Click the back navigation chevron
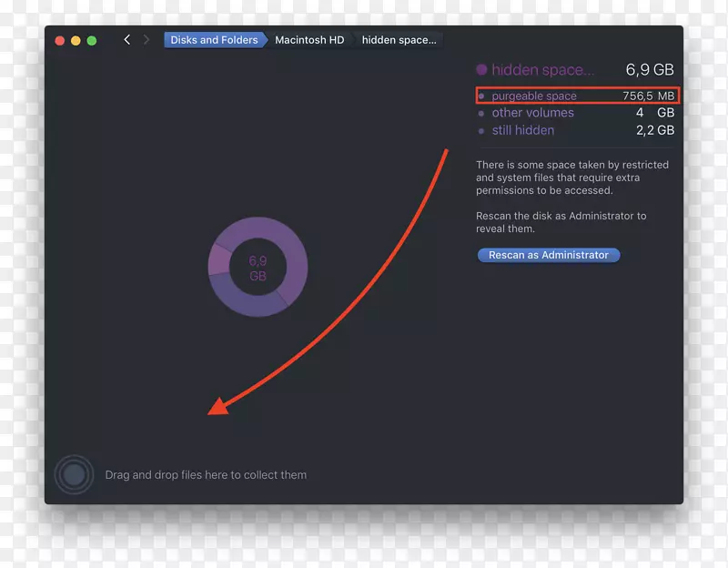728x568 pixels. tap(126, 39)
